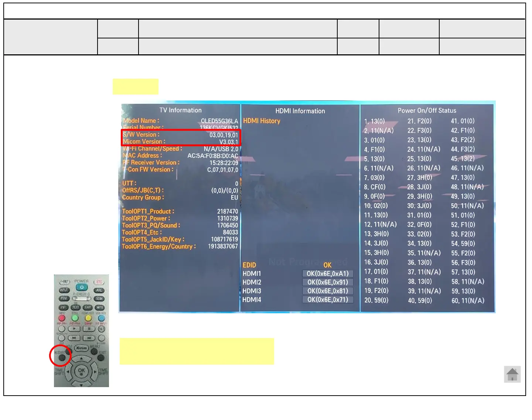This screenshot has width=532, height=420.
Task: Click power status entry '60. 11(N/A)'
Action: coord(468,301)
